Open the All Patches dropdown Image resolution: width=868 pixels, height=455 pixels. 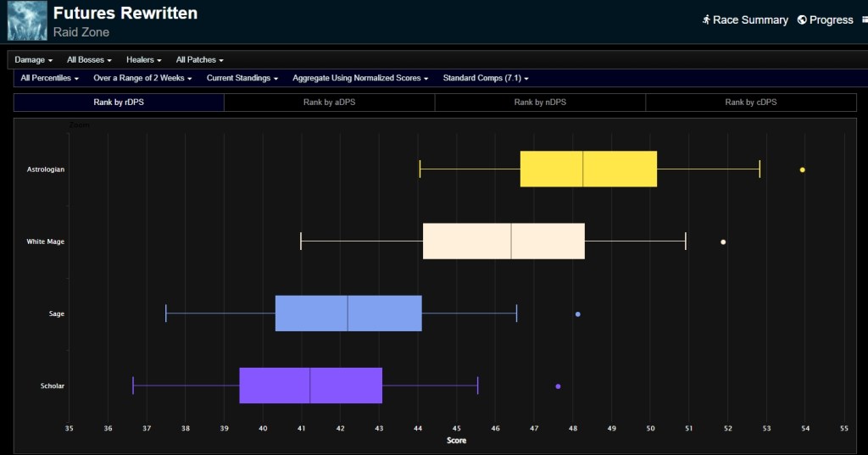click(x=199, y=60)
